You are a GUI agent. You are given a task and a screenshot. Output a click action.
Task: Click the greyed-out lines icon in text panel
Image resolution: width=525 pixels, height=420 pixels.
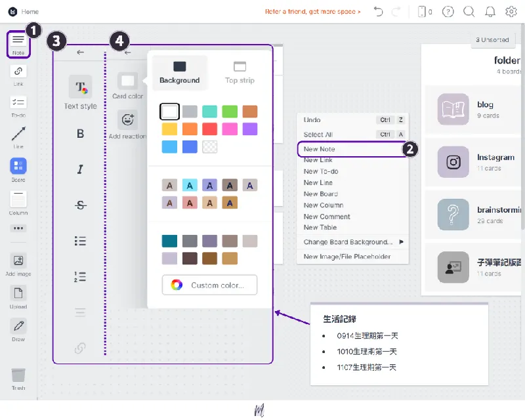click(x=80, y=312)
